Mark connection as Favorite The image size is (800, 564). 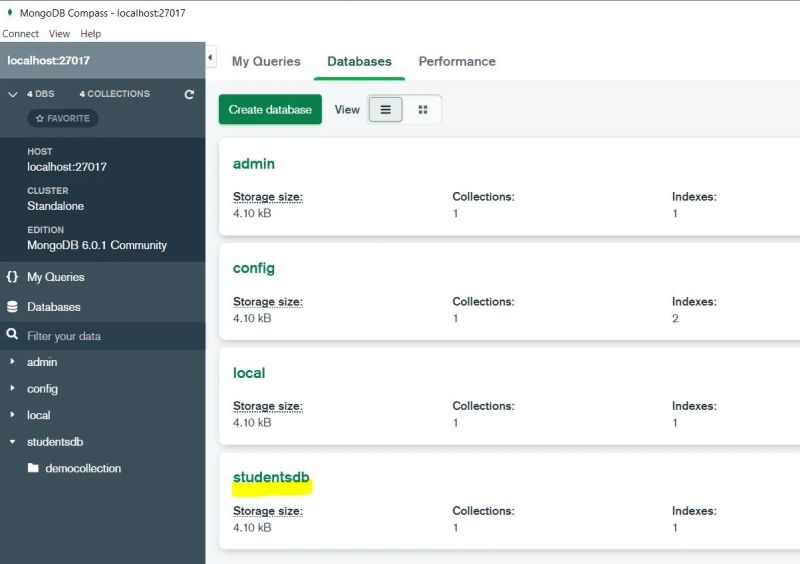[63, 118]
